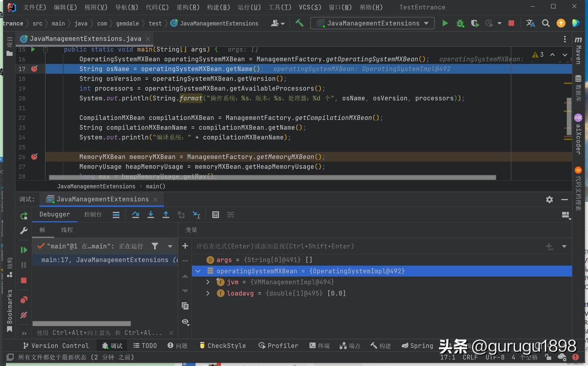Toggle the breakpoint on line 26
The height and width of the screenshot is (366, 588).
[34, 157]
